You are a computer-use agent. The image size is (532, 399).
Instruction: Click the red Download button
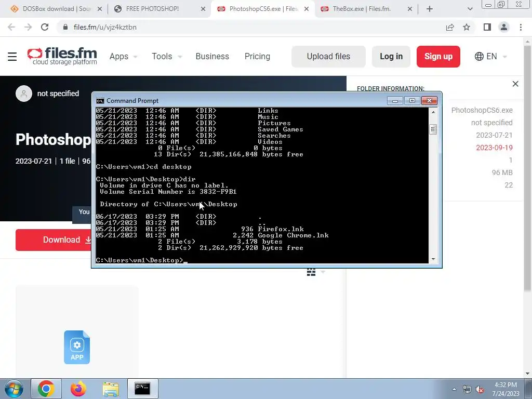click(54, 240)
